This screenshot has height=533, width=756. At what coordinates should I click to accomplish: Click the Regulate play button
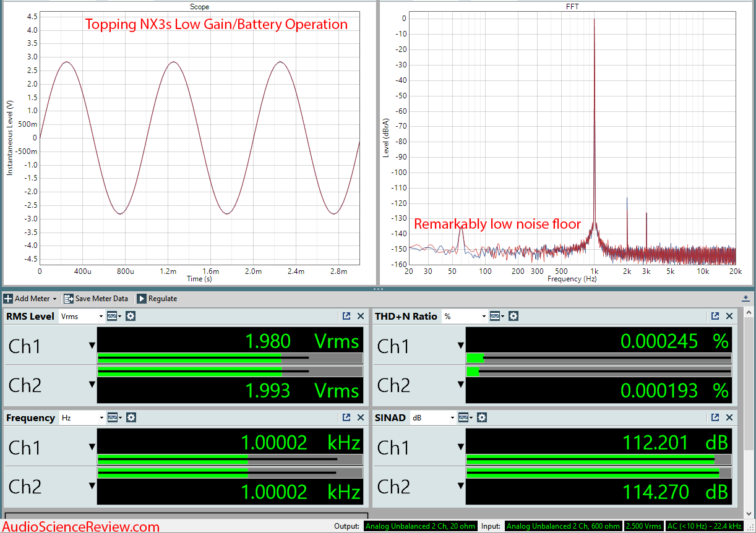click(142, 299)
